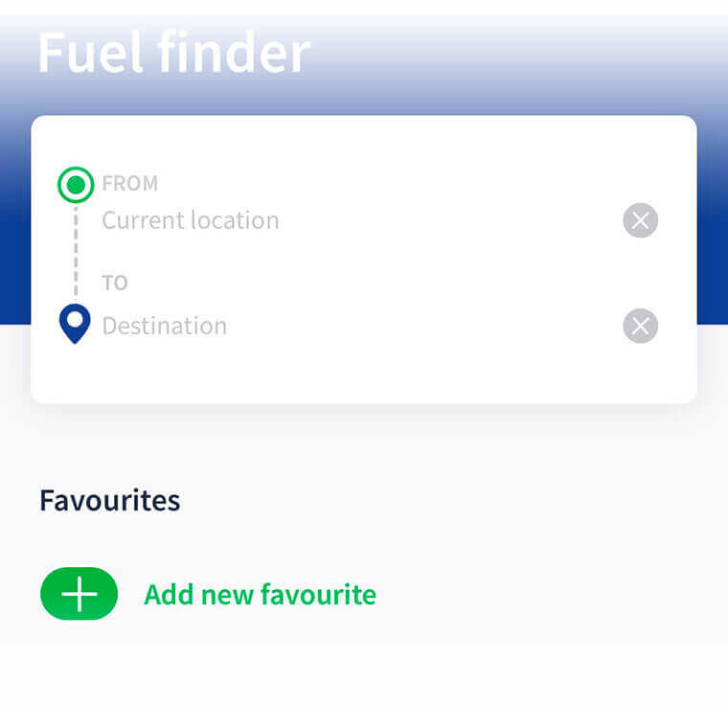This screenshot has height=728, width=728.
Task: Select the Favourites heading
Action: 110,500
